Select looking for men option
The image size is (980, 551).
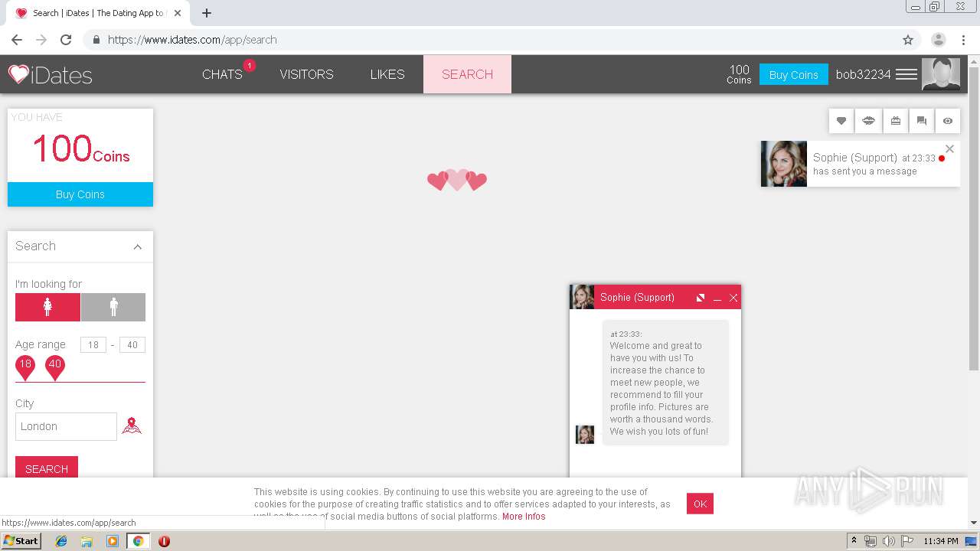[113, 307]
